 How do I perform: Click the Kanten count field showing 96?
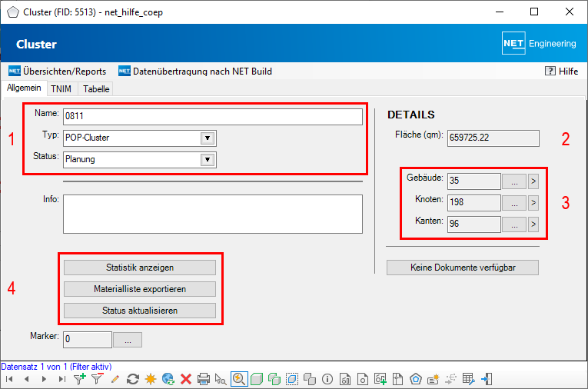[474, 224]
